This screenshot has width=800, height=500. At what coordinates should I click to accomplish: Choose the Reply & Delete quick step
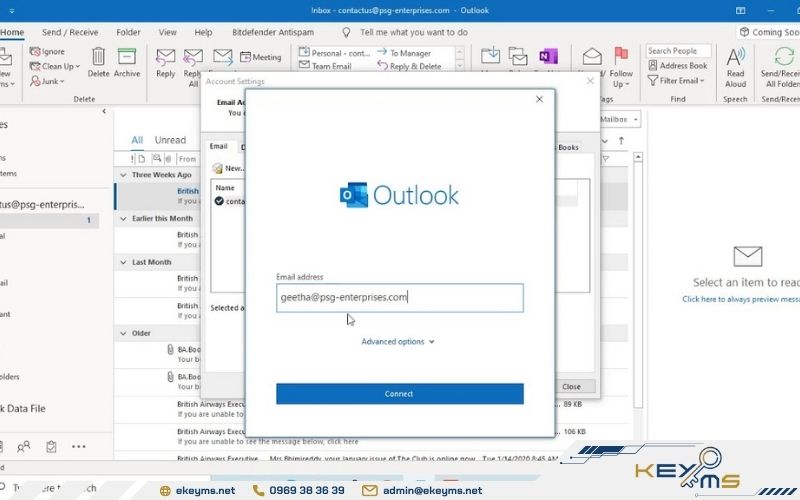[x=409, y=66]
